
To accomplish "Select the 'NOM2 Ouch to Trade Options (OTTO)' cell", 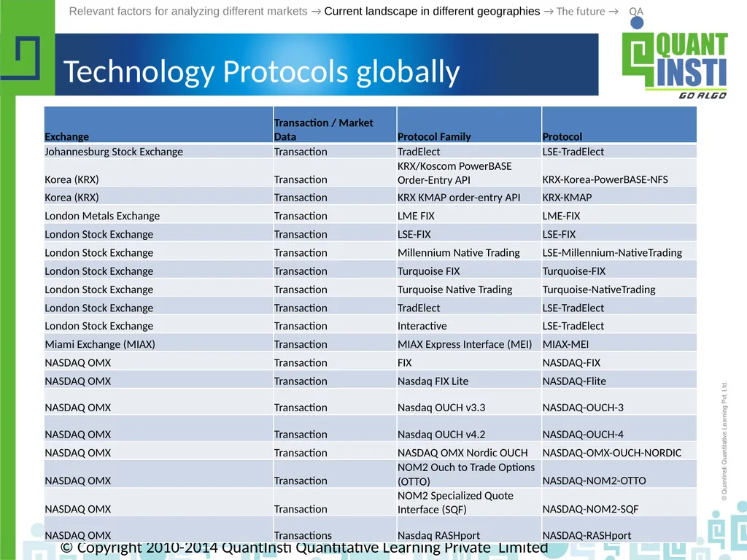I will [x=469, y=474].
